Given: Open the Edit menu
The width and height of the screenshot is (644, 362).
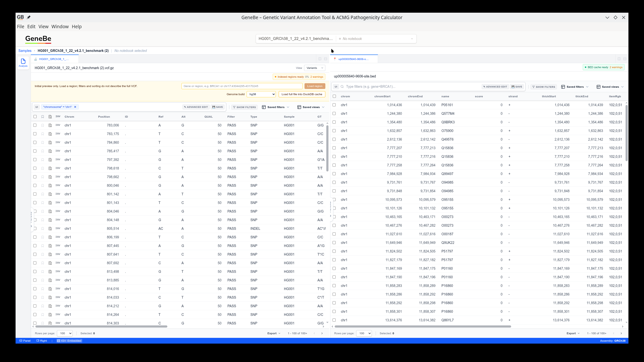Looking at the screenshot, I should [x=31, y=27].
